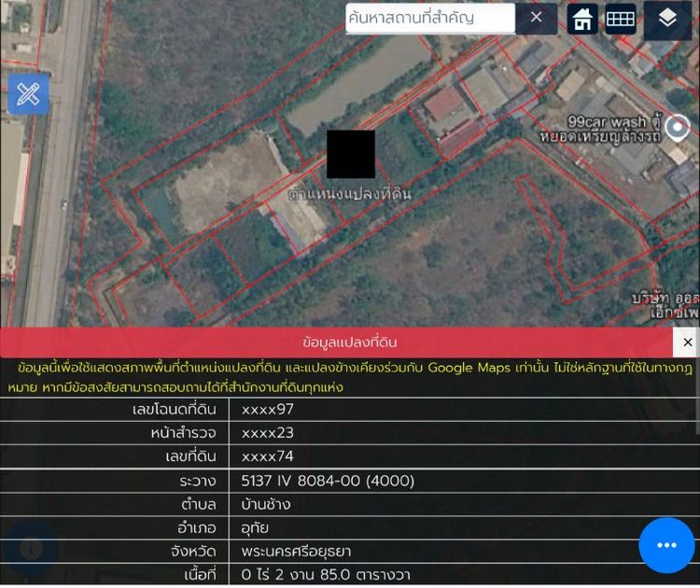Select the ตำบล label
The width and height of the screenshot is (700, 588).
tap(199, 505)
